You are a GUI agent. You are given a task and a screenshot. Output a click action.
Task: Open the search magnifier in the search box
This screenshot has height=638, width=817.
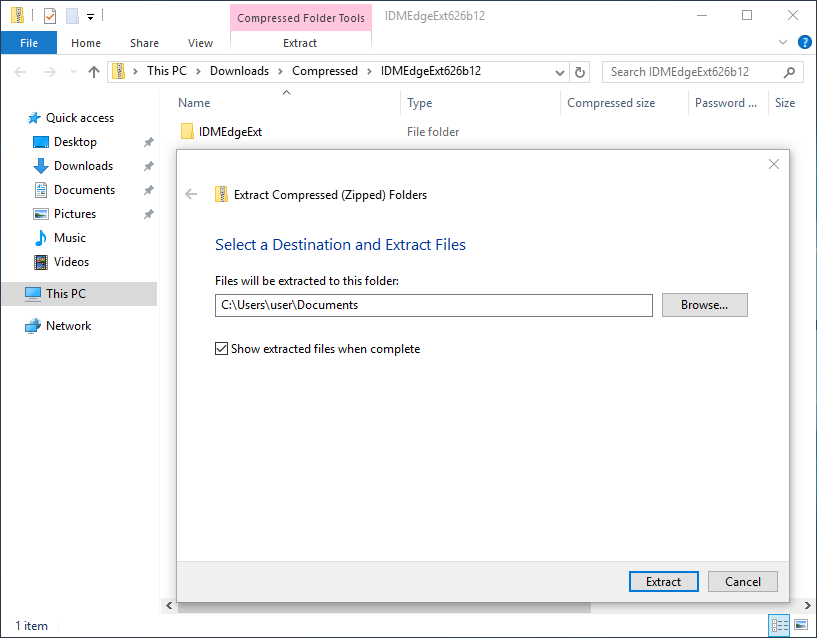789,71
